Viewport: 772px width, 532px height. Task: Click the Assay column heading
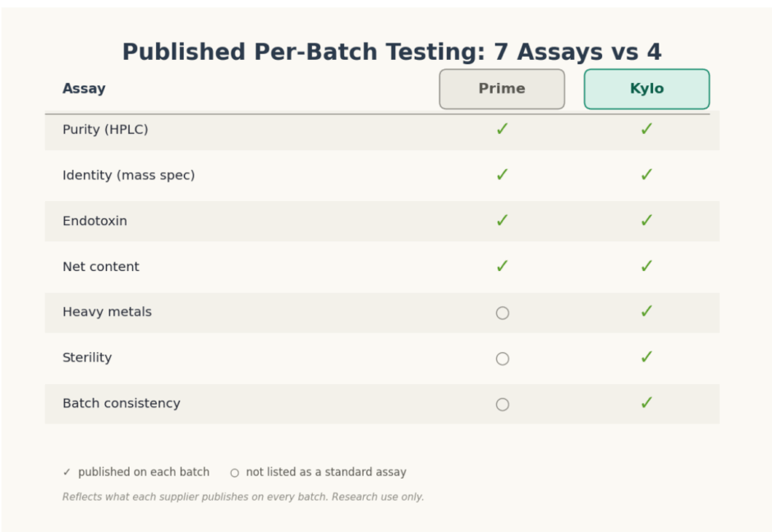click(x=84, y=89)
